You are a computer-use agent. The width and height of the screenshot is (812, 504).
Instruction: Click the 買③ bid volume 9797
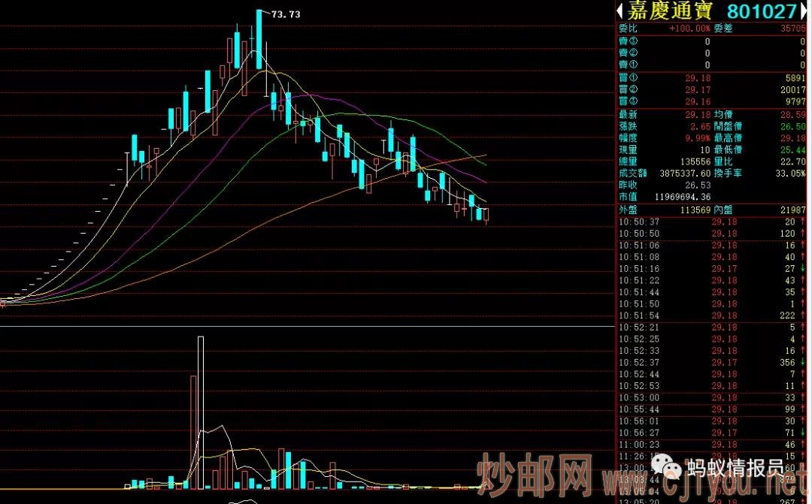pyautogui.click(x=795, y=102)
